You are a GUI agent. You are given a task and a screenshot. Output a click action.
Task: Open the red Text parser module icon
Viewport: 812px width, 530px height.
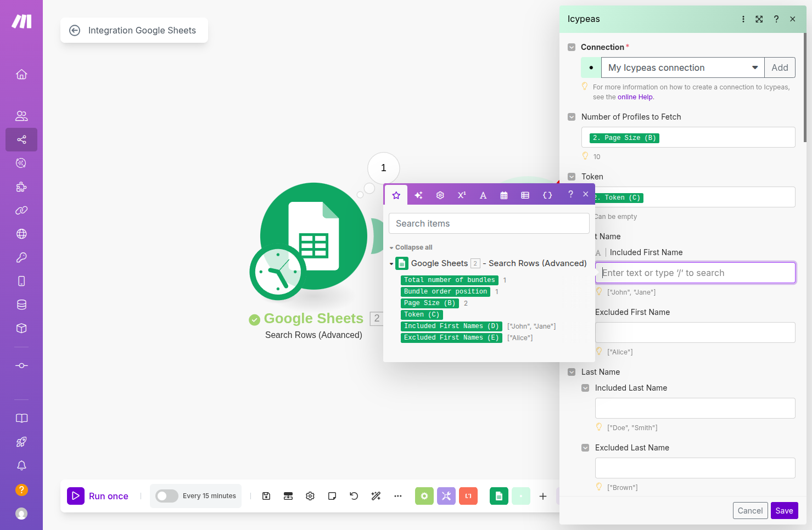[x=468, y=496]
